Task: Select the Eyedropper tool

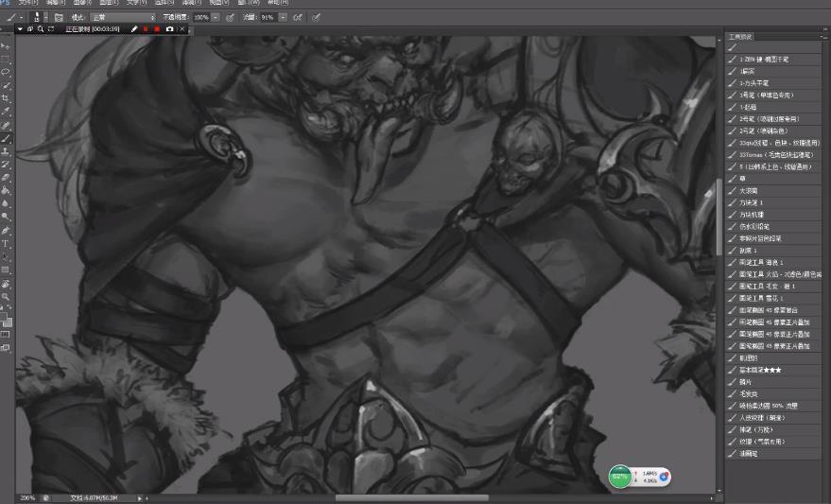Action: point(6,112)
